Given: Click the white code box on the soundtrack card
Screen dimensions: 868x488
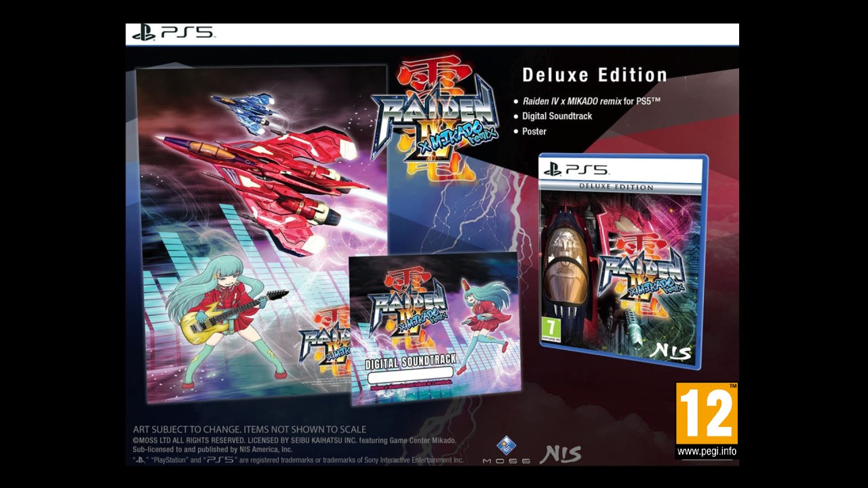Looking at the screenshot, I should tap(410, 374).
